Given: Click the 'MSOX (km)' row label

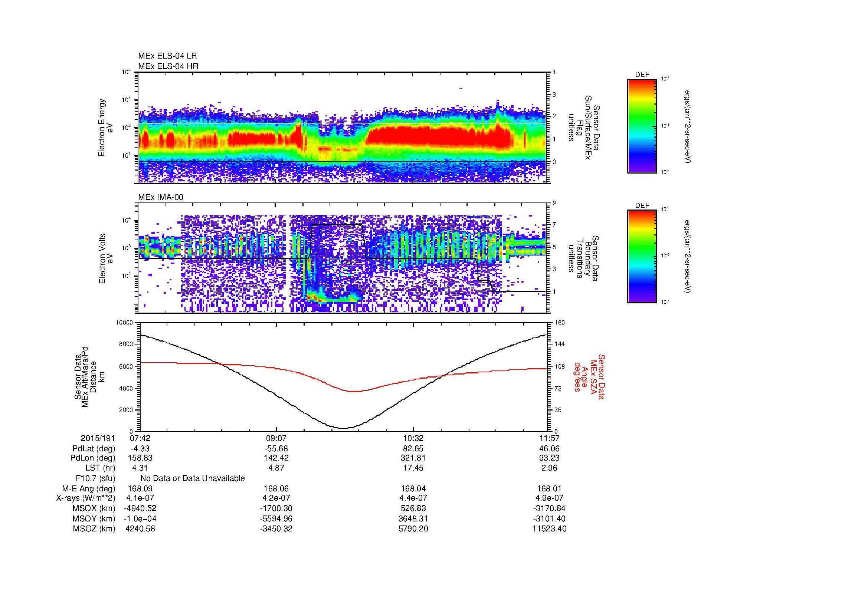Looking at the screenshot, I should tap(94, 508).
